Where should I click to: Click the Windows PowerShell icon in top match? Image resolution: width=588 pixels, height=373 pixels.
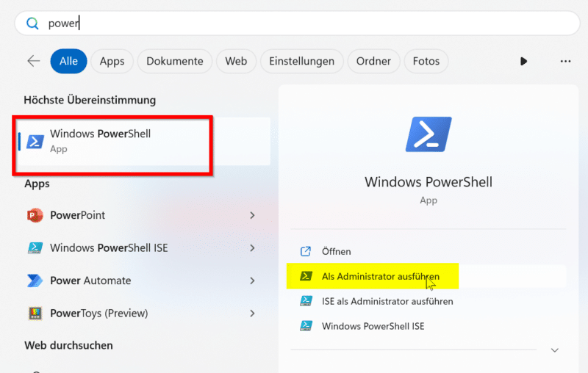click(x=35, y=142)
